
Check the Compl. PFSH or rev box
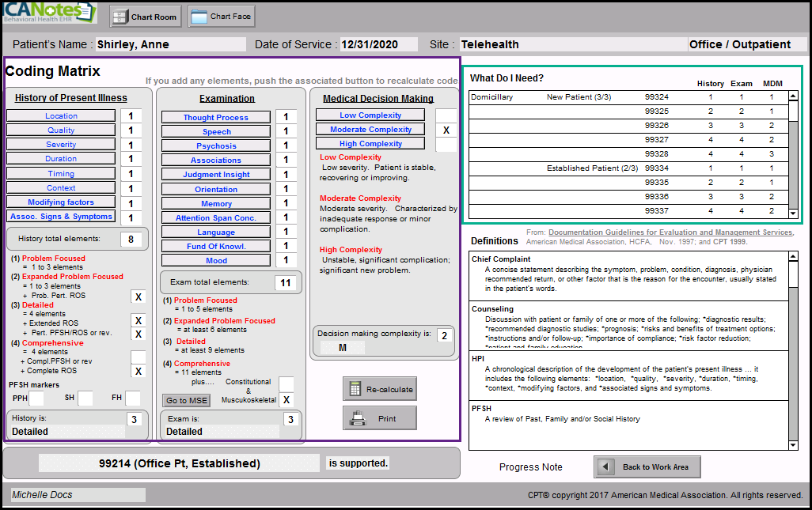[x=138, y=357]
